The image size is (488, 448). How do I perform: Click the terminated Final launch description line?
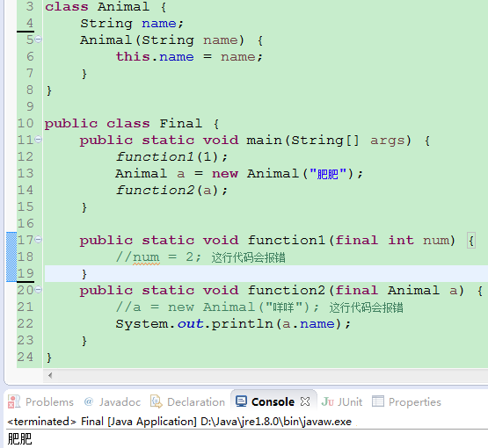[179, 422]
